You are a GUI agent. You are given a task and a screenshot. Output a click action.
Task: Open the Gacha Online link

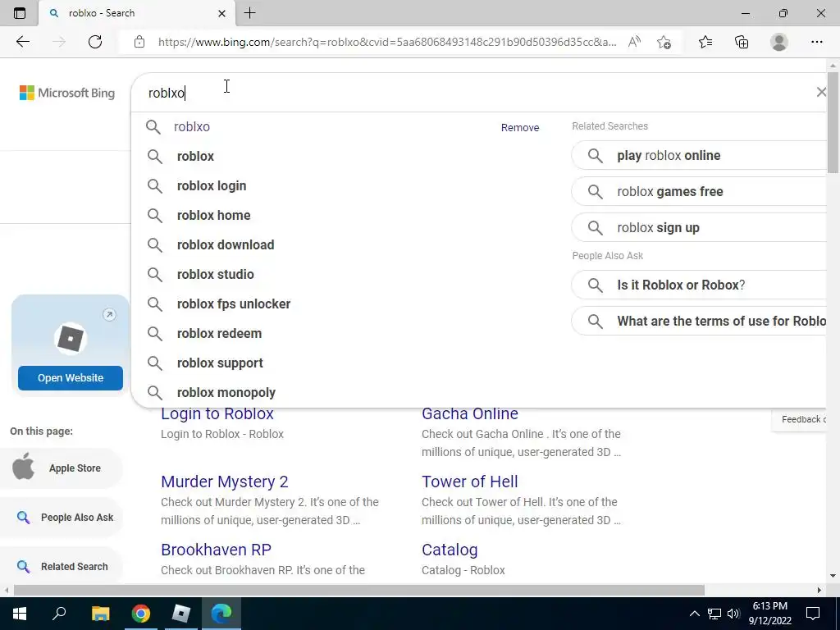click(x=470, y=413)
